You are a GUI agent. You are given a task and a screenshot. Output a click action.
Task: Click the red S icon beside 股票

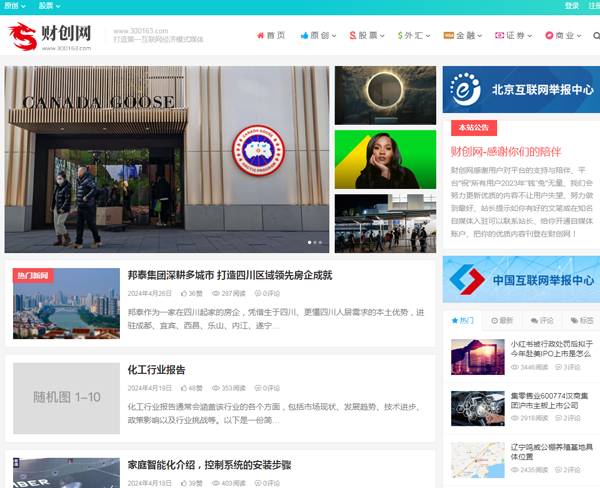(x=353, y=36)
